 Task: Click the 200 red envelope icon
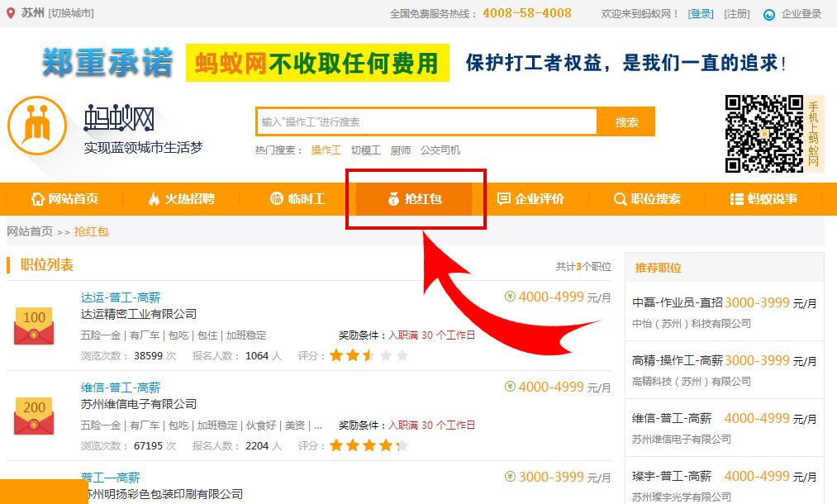(34, 416)
